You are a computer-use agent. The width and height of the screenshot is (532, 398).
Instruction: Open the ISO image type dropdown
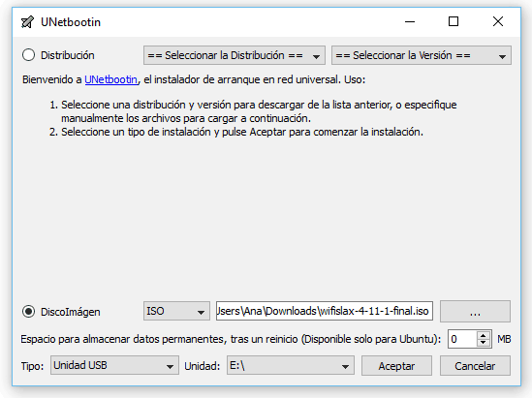coord(176,311)
